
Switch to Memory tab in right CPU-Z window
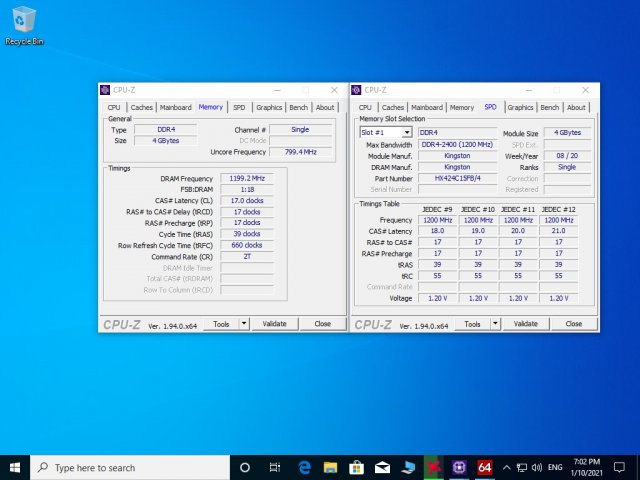(x=462, y=107)
